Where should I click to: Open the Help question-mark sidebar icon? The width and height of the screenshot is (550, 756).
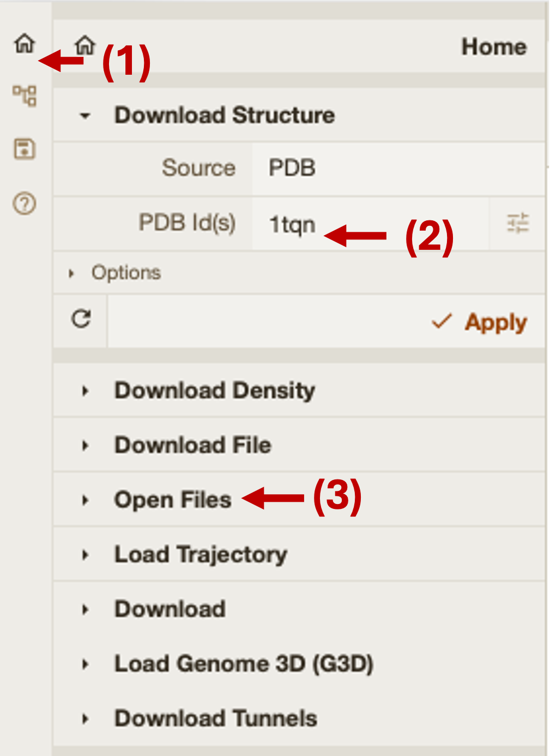click(25, 203)
